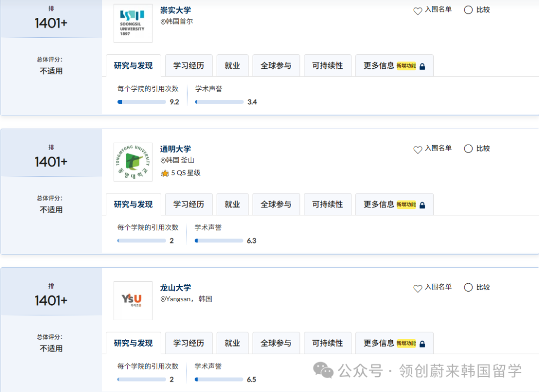Switch to 崇实大学 全球参与 tab
539x392 pixels.
tap(276, 66)
